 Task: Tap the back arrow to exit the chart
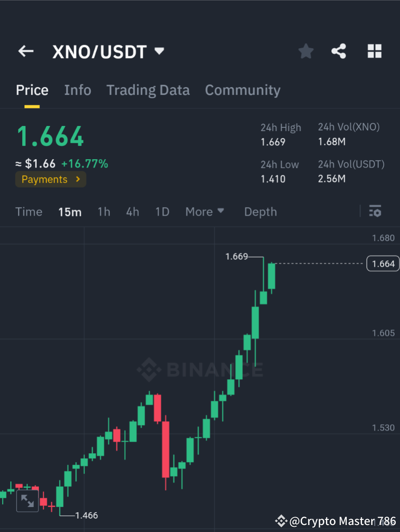(25, 51)
